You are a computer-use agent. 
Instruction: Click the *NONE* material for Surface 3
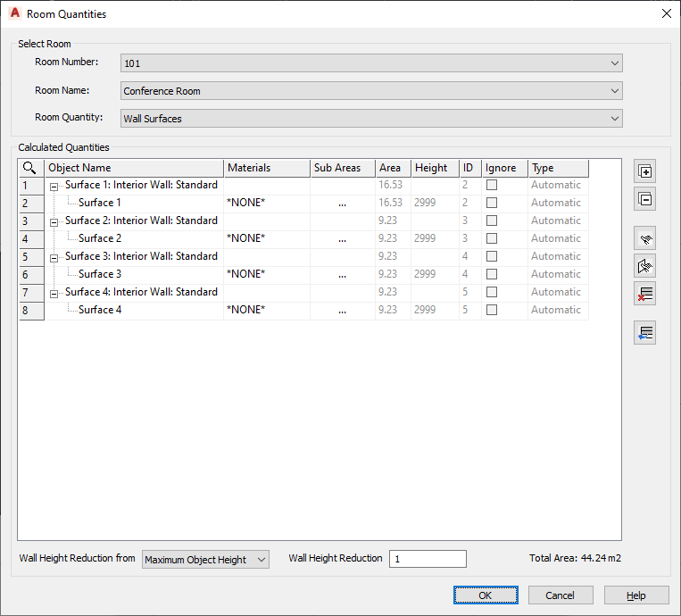pos(245,274)
